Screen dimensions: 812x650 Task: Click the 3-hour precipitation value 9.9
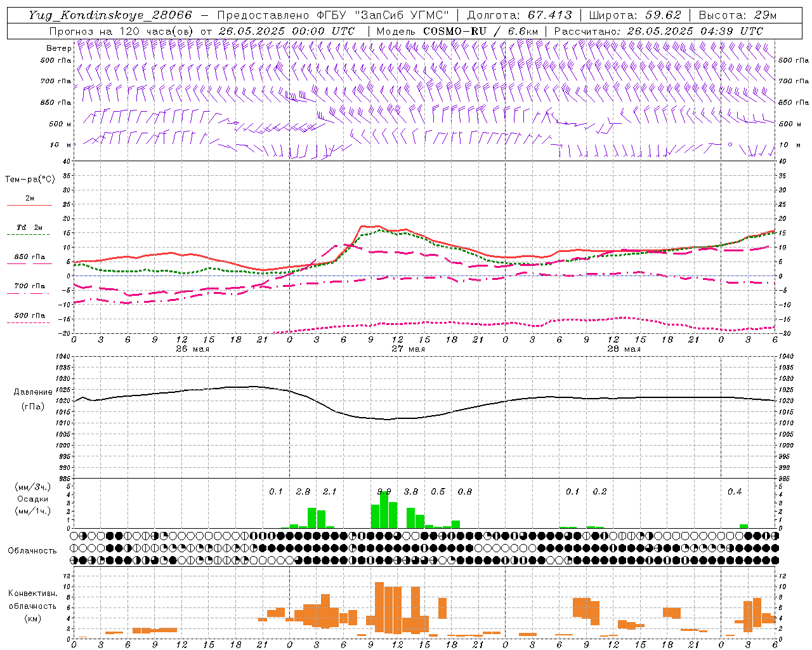tap(384, 492)
